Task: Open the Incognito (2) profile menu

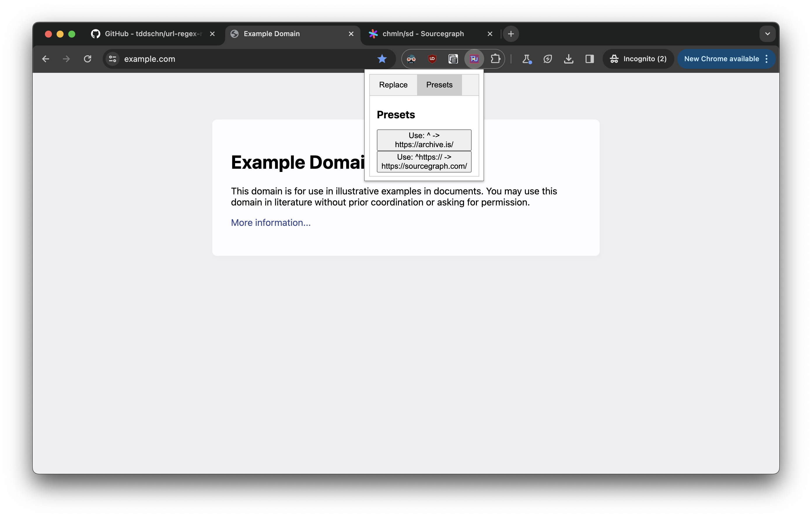Action: pos(638,59)
